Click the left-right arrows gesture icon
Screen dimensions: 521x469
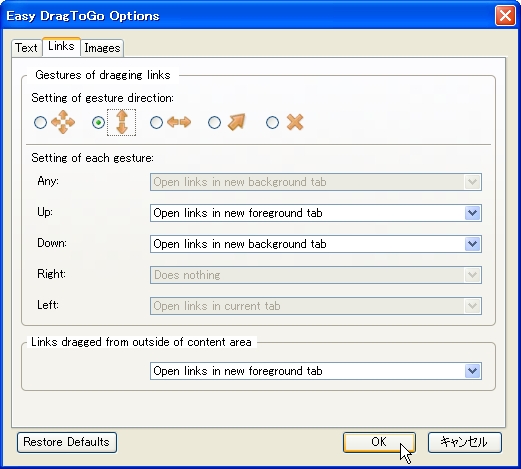click(x=179, y=122)
